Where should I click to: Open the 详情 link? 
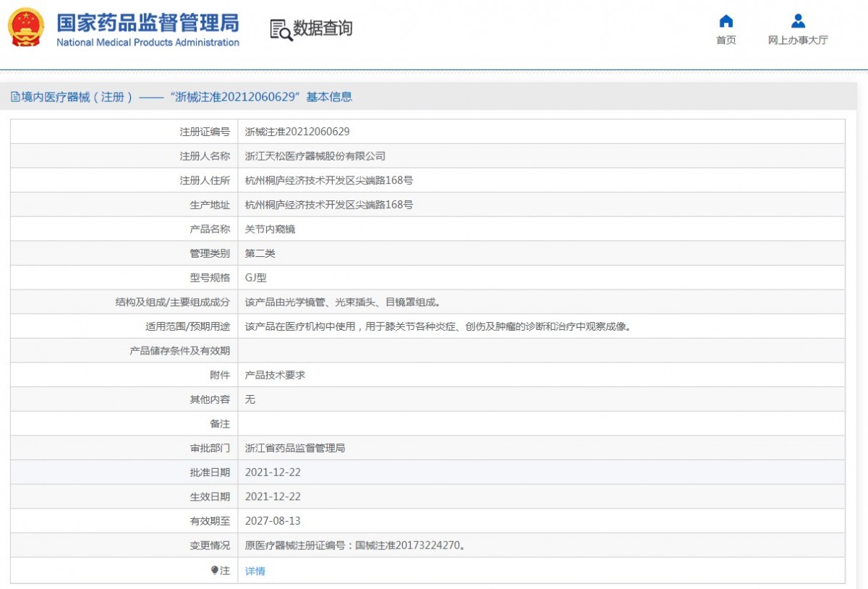[x=255, y=571]
